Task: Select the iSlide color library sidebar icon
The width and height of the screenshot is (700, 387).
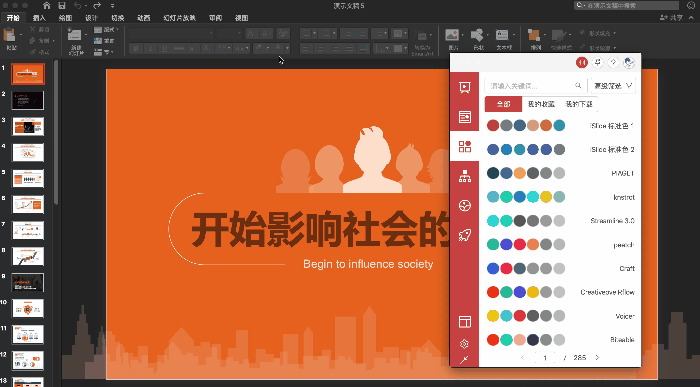Action: (464, 146)
